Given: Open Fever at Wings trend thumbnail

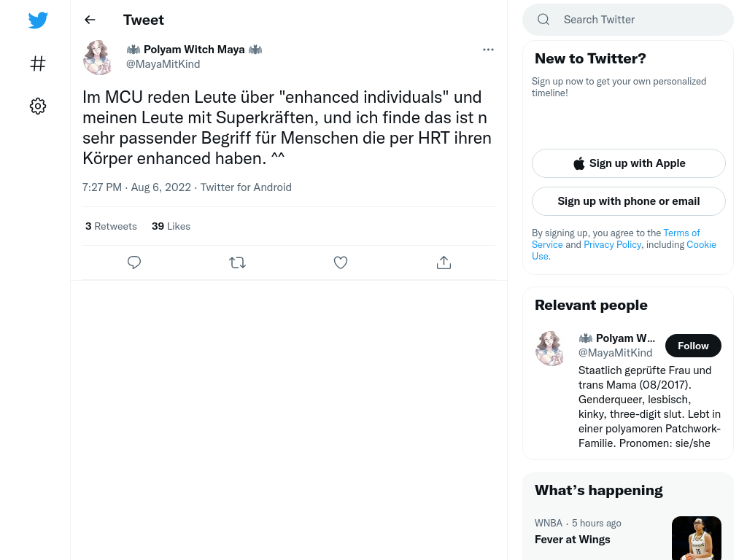Looking at the screenshot, I should [x=697, y=538].
